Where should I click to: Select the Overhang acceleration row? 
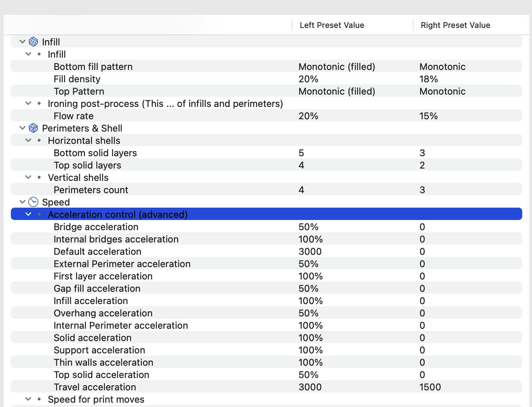[x=267, y=313]
